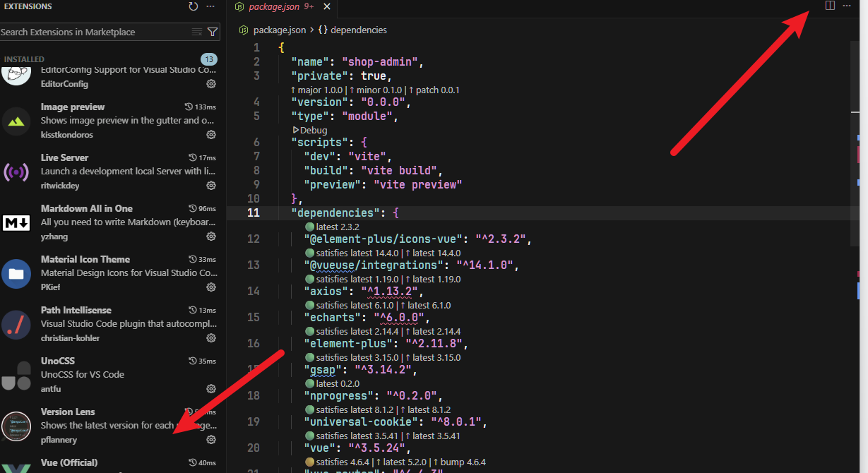Select the UnoCSS extension logo
This screenshot has width=868, height=473.
[x=16, y=376]
